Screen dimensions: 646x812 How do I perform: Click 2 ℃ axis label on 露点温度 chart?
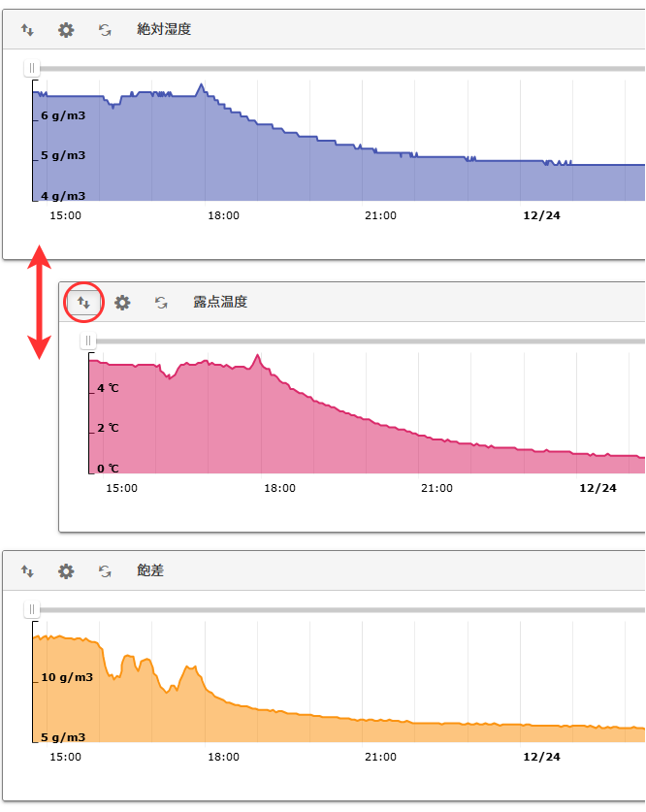tap(109, 428)
